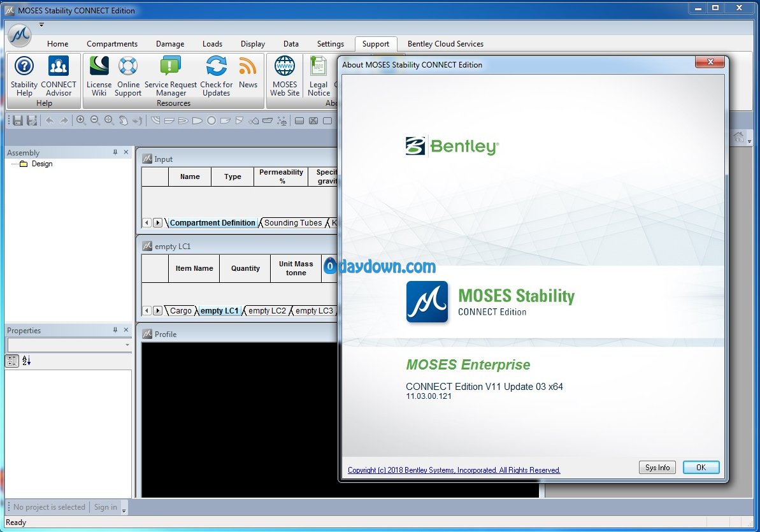The image size is (760, 532).
Task: Switch to the Display ribbon tab
Action: point(253,44)
